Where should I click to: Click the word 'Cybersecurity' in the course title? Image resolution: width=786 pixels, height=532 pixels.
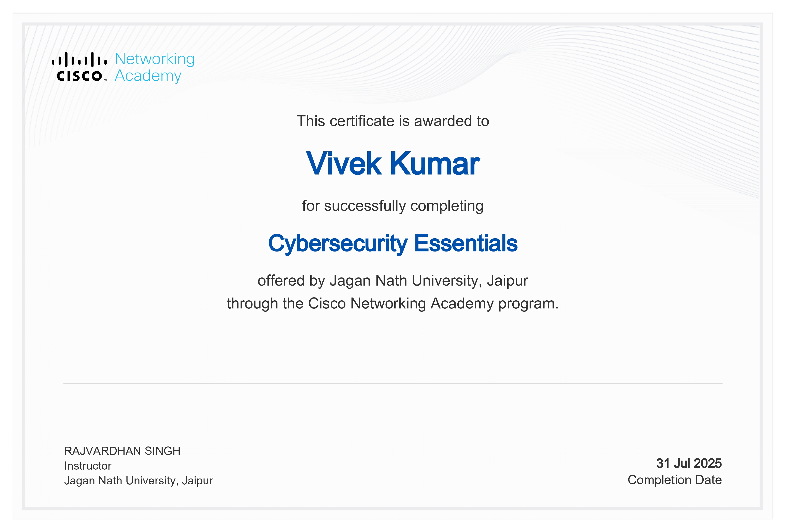(x=338, y=243)
